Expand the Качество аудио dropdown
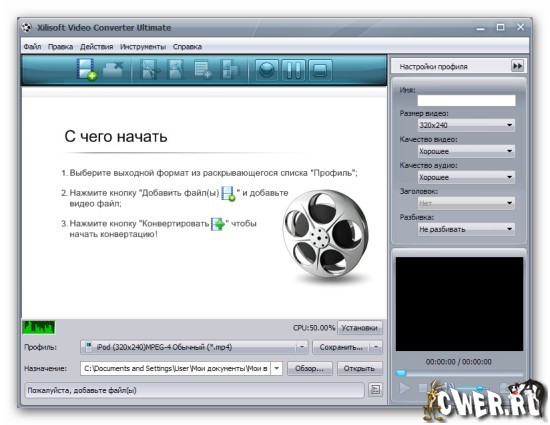Viewport: 550px width, 425px height. pos(466,177)
